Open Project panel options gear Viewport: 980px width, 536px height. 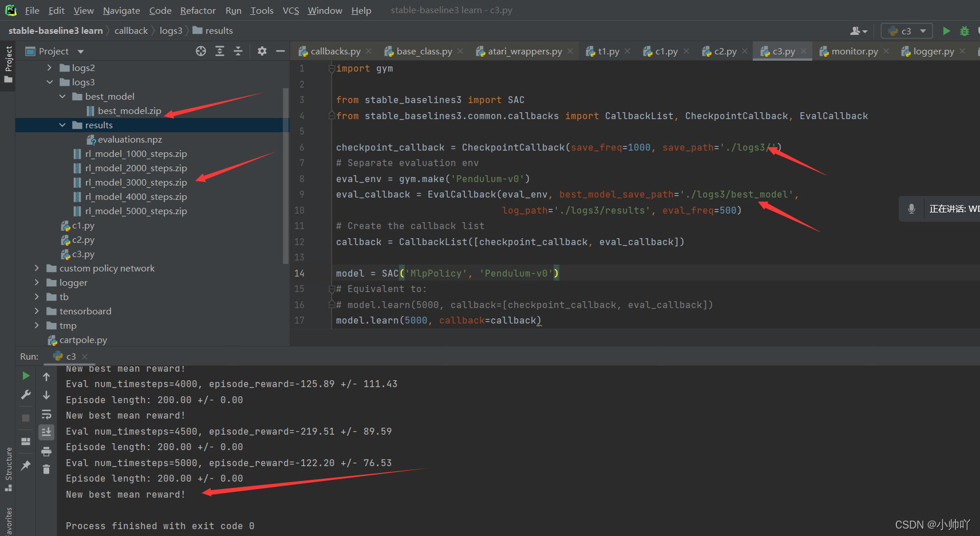coord(262,51)
